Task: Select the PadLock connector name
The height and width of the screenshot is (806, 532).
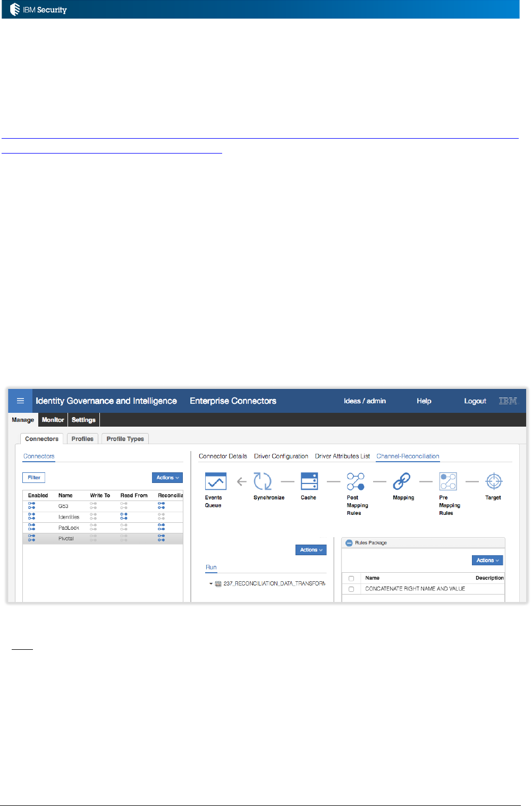Action: [69, 528]
